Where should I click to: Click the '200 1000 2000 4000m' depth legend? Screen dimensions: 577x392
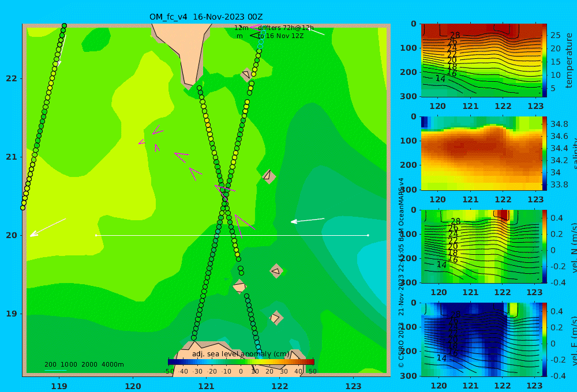(84, 364)
